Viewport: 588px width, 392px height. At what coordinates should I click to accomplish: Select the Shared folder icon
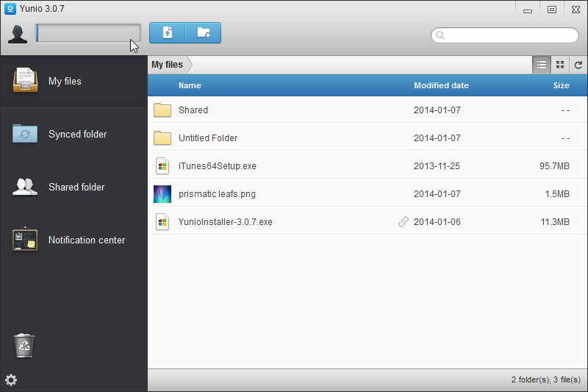click(162, 110)
